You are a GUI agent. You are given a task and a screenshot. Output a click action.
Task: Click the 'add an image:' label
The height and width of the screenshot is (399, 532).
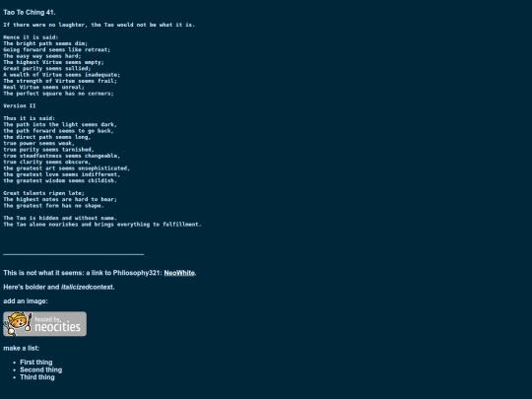point(26,301)
